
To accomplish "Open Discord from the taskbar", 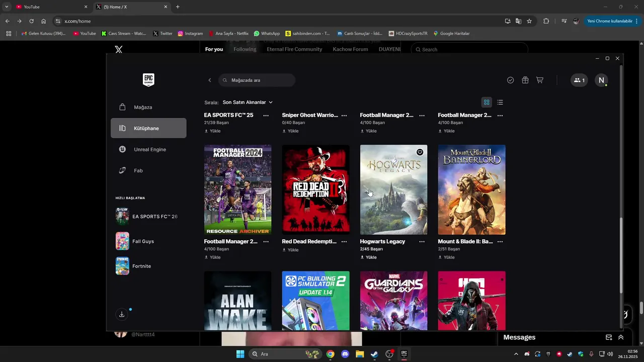I will click(345, 354).
